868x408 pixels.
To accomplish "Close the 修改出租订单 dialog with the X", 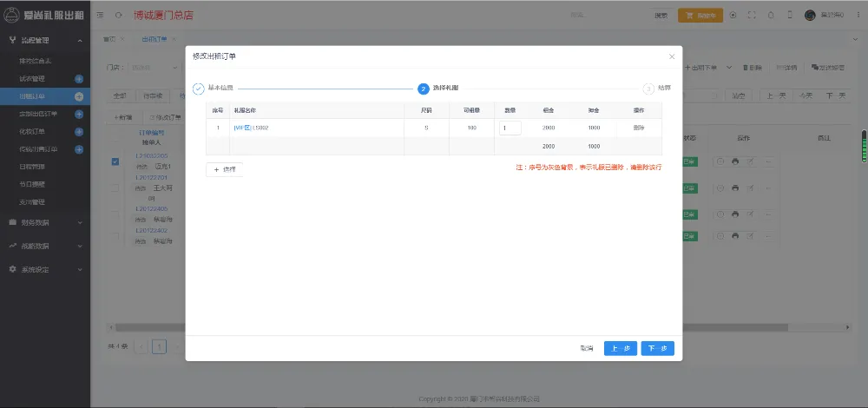I will [x=671, y=56].
